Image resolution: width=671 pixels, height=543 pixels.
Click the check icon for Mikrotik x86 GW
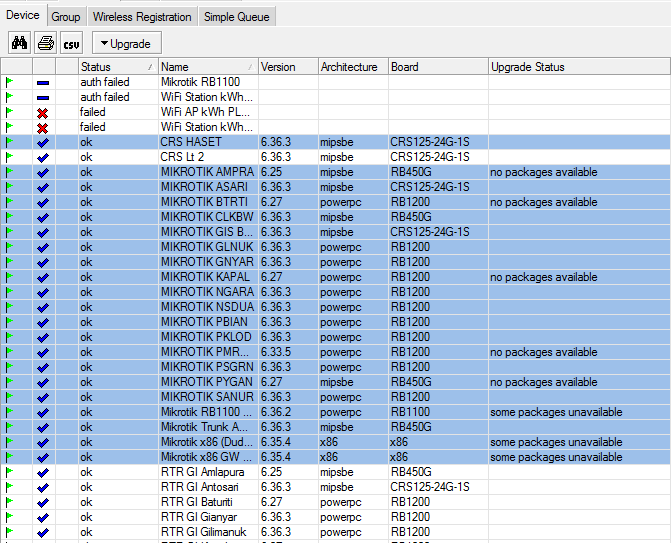click(43, 457)
